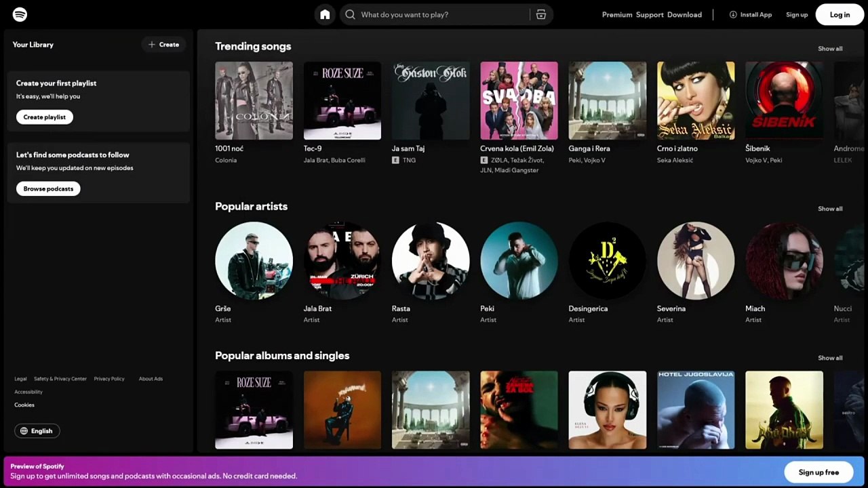Open the 1001 noć song cover
This screenshot has height=488, width=868.
pos(254,100)
